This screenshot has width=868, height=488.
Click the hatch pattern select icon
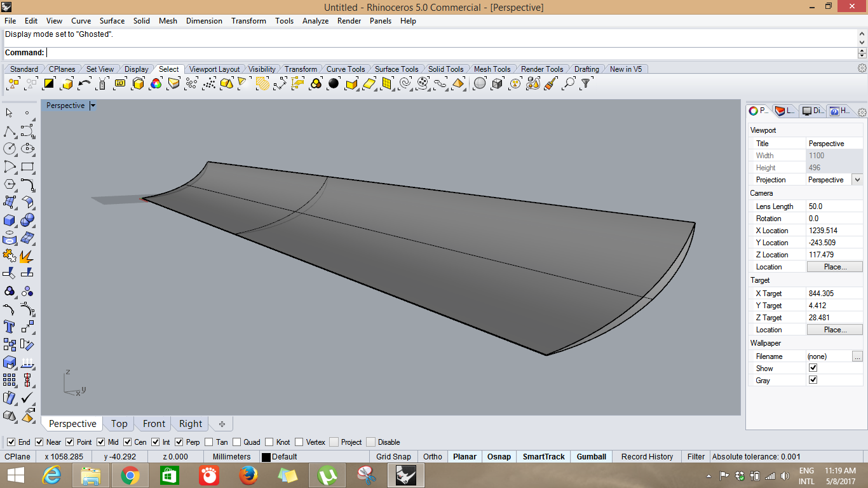[x=262, y=83]
